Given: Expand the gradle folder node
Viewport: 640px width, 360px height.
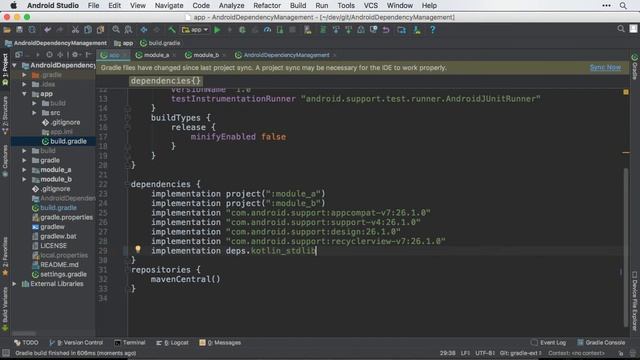Looking at the screenshot, I should pyautogui.click(x=24, y=160).
